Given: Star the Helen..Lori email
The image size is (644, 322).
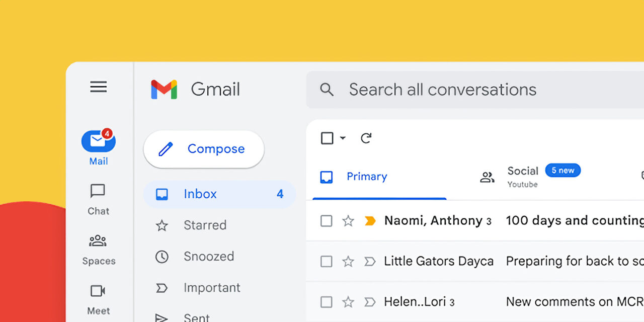Looking at the screenshot, I should pos(348,302).
